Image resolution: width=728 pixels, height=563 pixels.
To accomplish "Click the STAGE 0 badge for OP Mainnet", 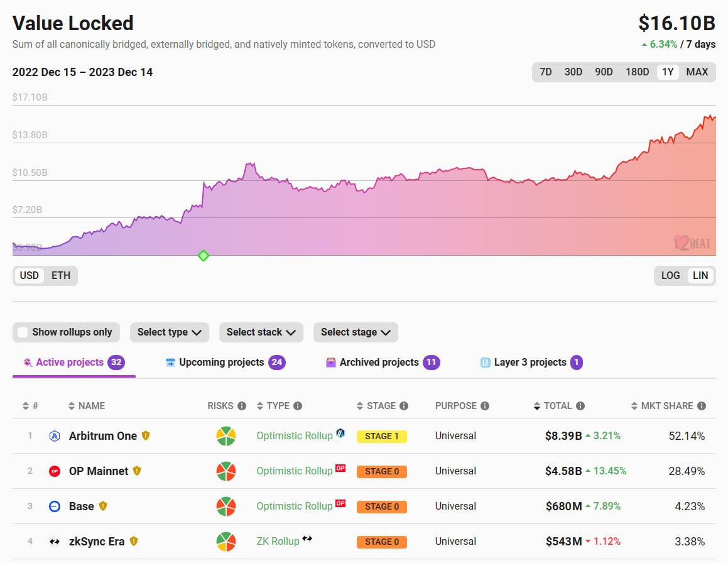I will pos(382,471).
